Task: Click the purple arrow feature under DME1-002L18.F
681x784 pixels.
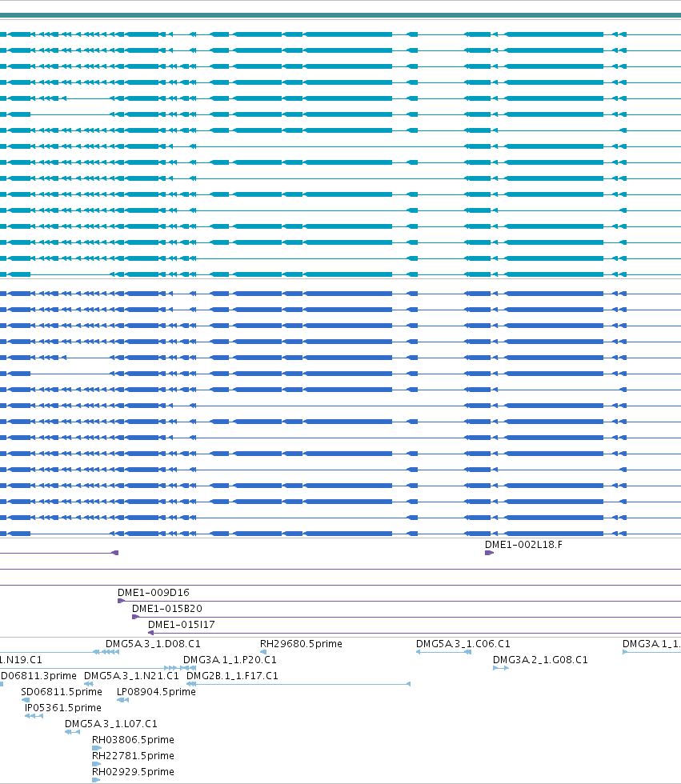Action: [490, 553]
